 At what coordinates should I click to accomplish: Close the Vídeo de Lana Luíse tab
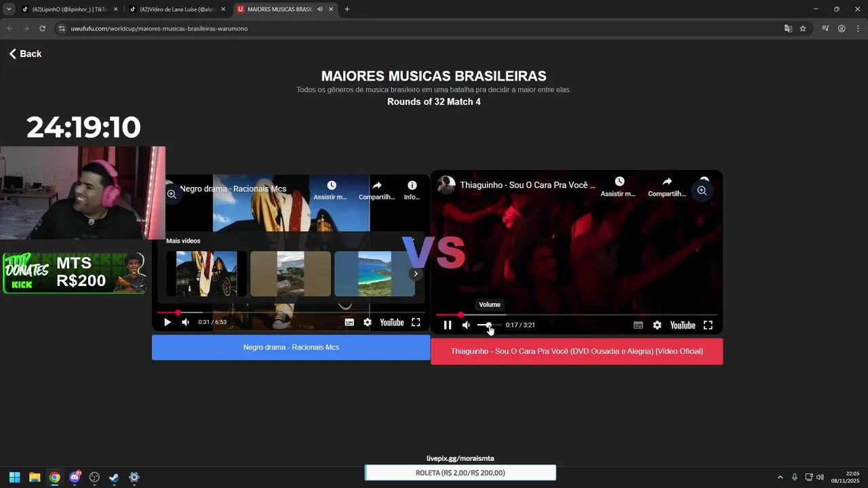tap(223, 9)
